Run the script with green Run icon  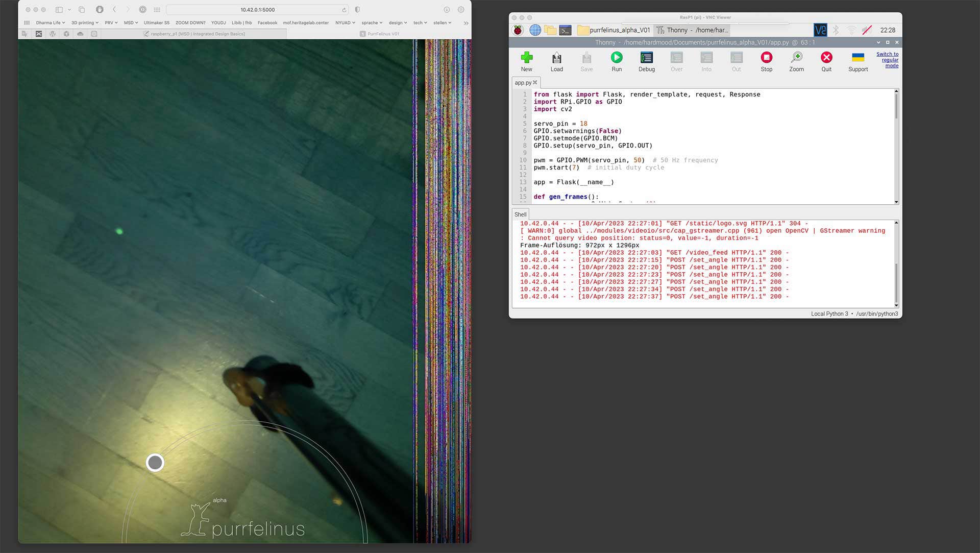617,58
